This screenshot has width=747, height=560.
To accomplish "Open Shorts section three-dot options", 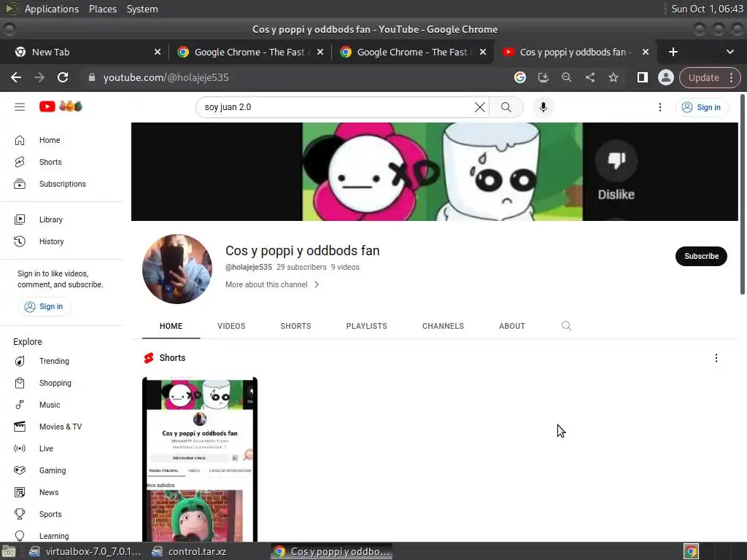I will click(x=716, y=358).
